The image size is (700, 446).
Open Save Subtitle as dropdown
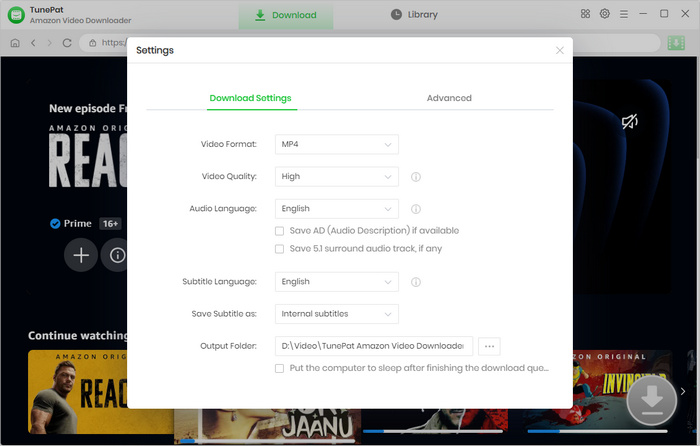[x=337, y=314]
